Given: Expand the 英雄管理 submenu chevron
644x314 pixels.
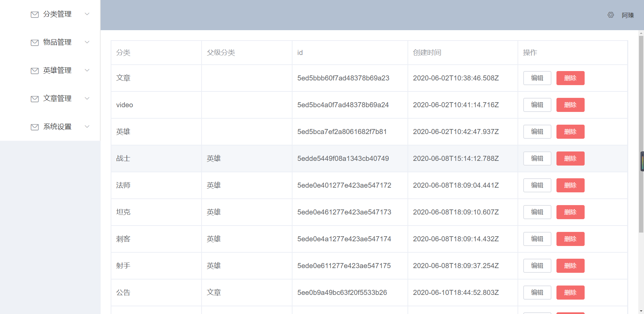Looking at the screenshot, I should coord(87,70).
